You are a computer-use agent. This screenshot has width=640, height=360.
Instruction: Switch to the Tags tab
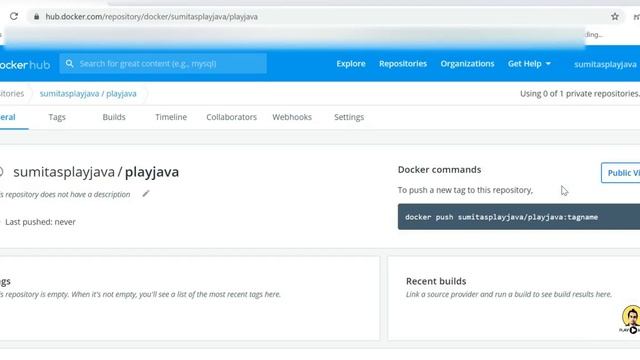tap(57, 117)
